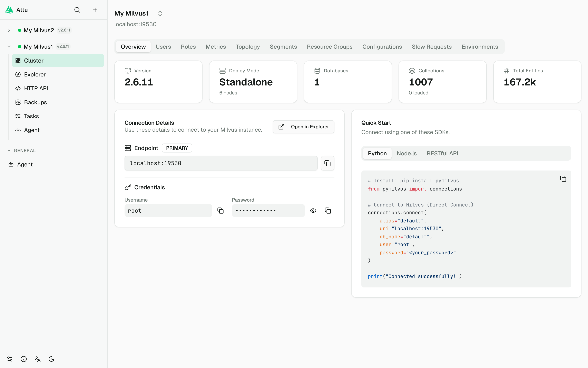Click the Attu logo icon

(9, 10)
